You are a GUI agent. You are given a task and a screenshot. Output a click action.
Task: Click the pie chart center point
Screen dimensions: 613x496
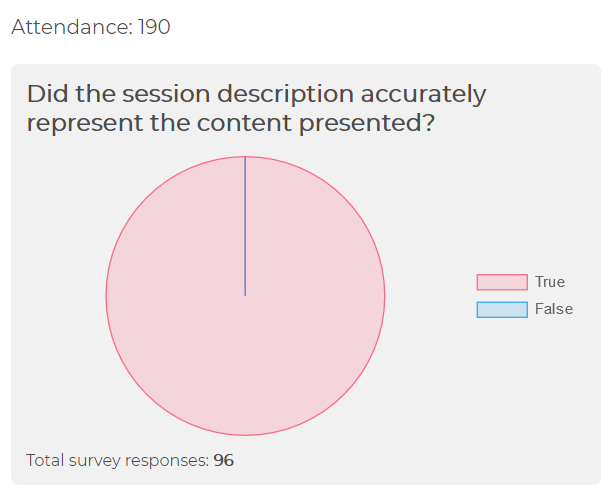coord(245,296)
